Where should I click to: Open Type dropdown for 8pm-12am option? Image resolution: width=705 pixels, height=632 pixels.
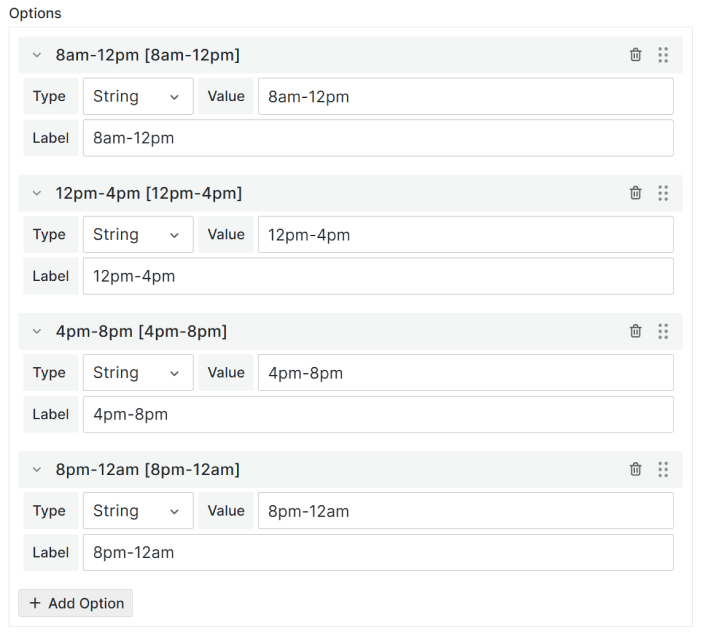point(137,511)
